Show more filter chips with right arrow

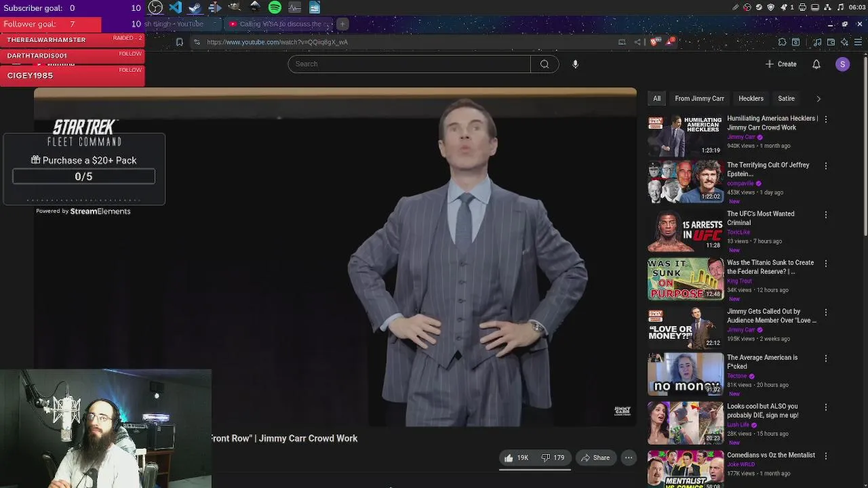(x=818, y=99)
